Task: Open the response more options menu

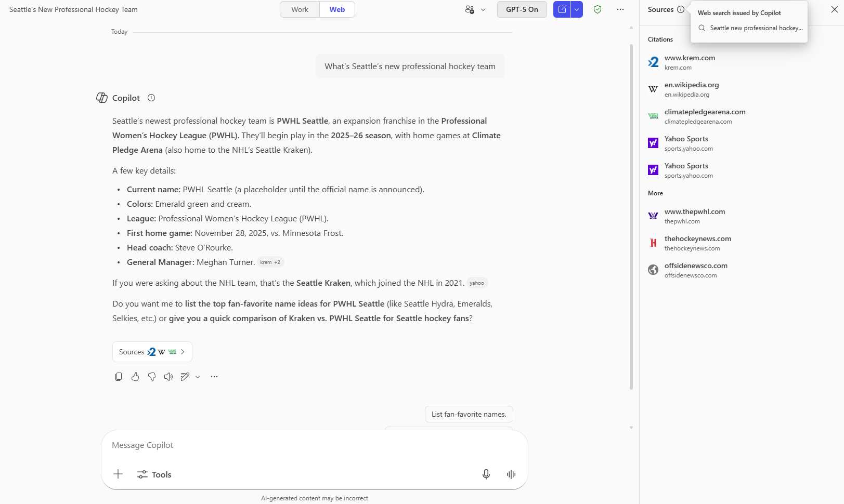Action: 214,376
